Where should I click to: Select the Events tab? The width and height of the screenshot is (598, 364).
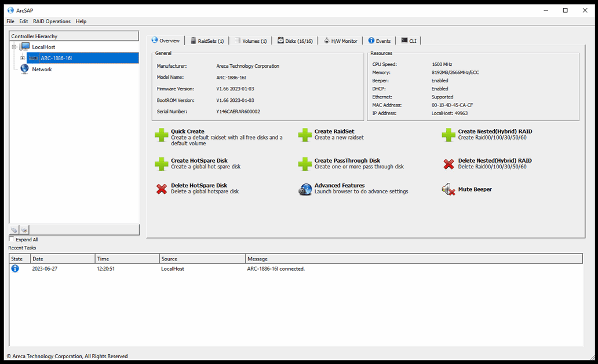pyautogui.click(x=380, y=41)
